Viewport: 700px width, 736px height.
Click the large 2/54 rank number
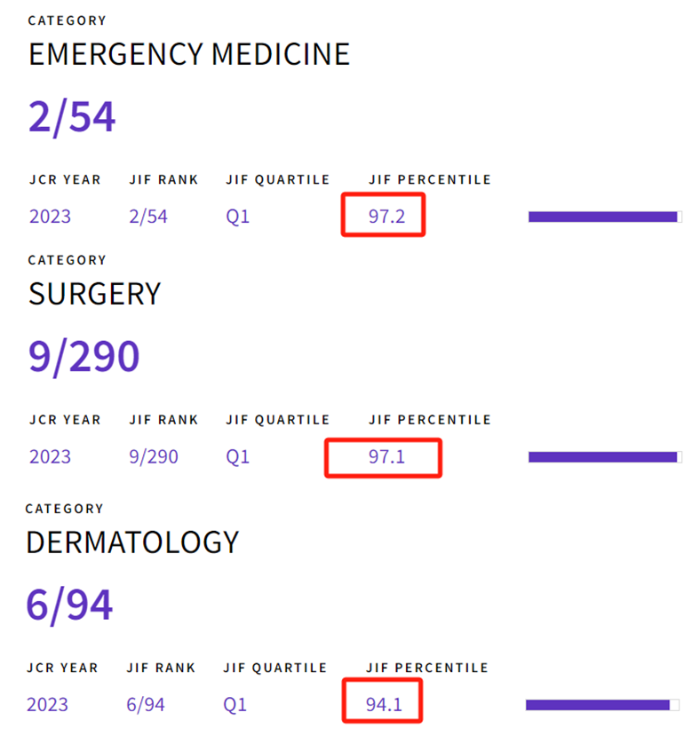click(72, 117)
